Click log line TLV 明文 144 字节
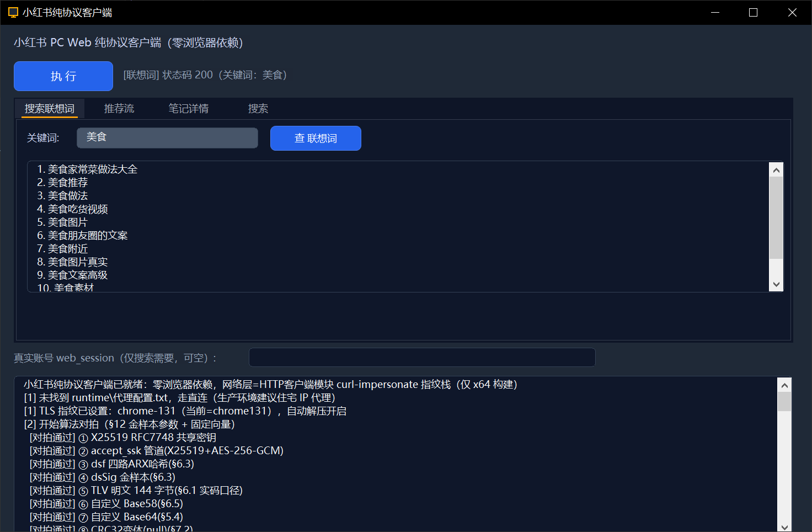812x532 pixels. [x=136, y=491]
